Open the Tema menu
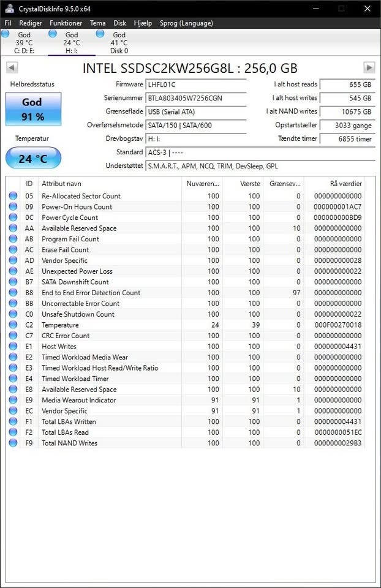The height and width of the screenshot is (588, 381). [97, 23]
